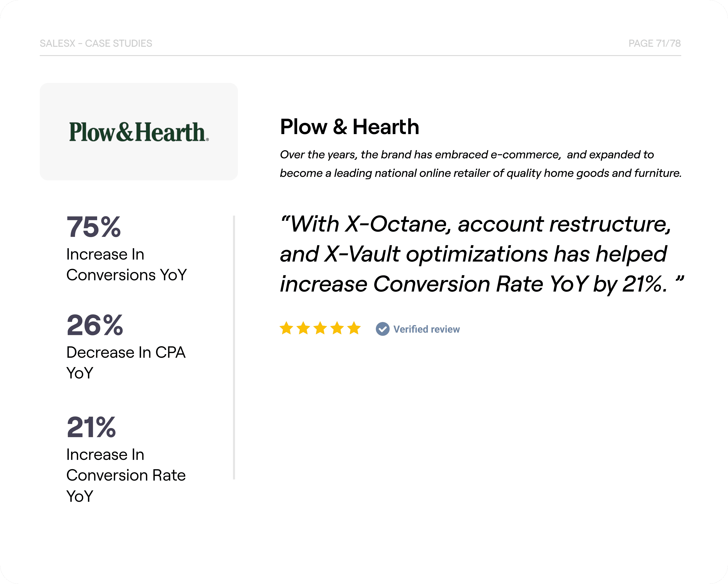728x584 pixels.
Task: Click the third gold star rating
Action: click(320, 328)
